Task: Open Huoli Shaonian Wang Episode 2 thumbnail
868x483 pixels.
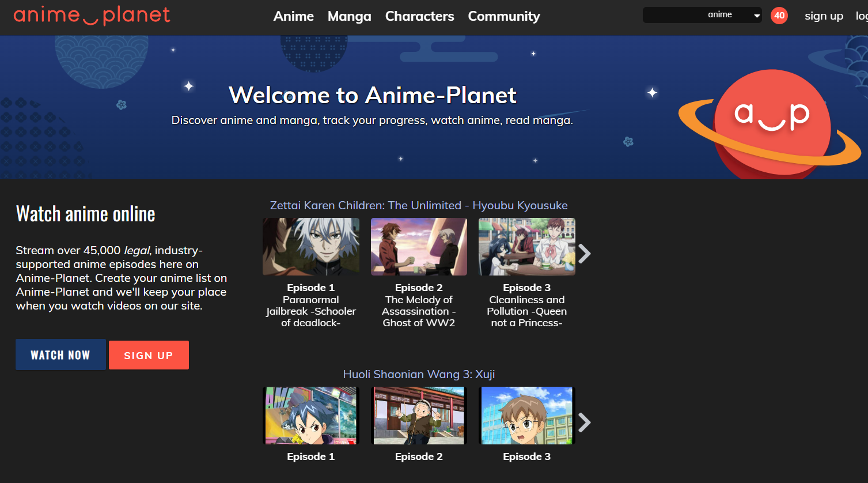Action: [x=419, y=416]
